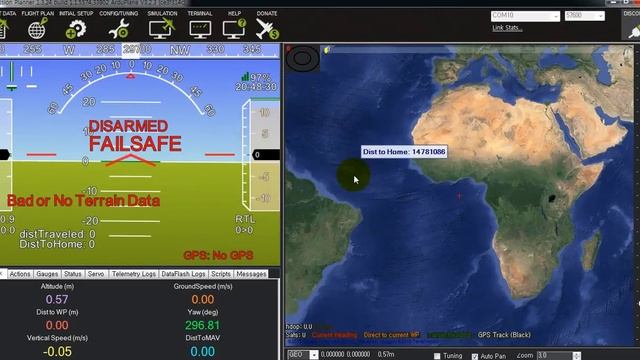Click the GPS Track (Black) legend
Screen dimensions: 640x360
coord(504,335)
